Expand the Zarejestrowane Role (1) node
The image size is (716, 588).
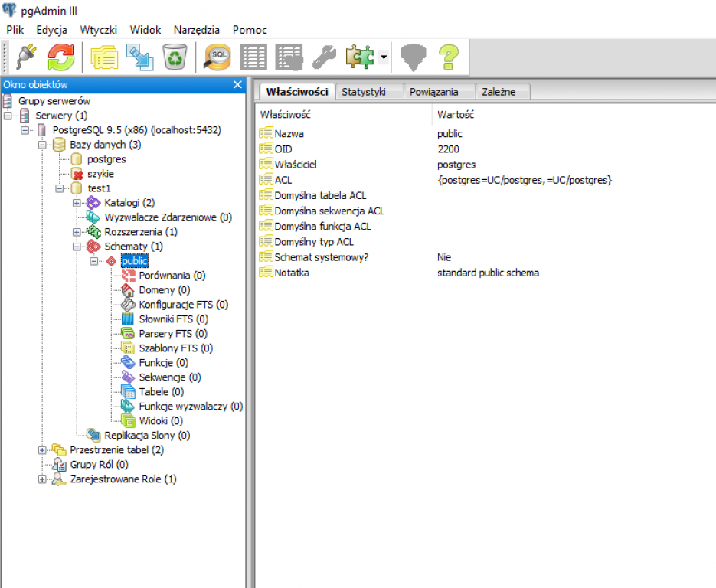[x=42, y=479]
